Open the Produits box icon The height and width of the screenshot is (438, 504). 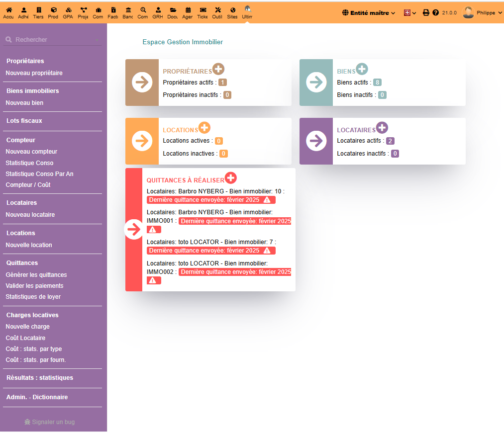pos(54,10)
